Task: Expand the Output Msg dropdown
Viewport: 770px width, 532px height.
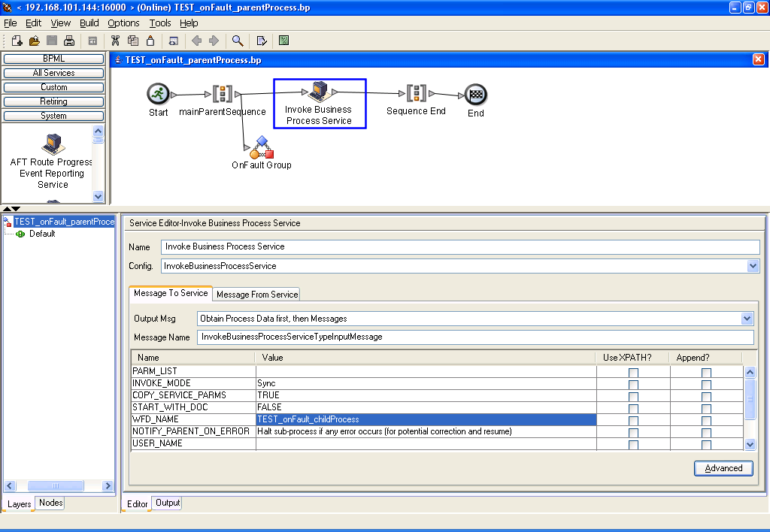Action: pos(747,319)
